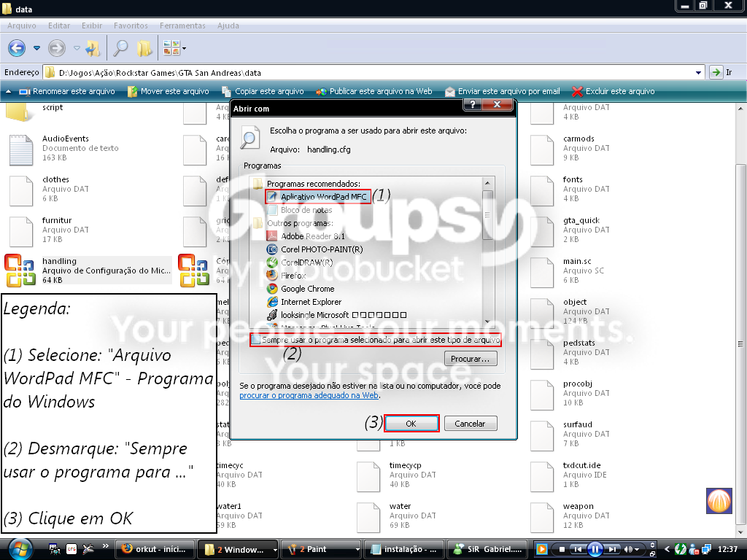Click Excluir este arquivo
Image resolution: width=747 pixels, height=560 pixels.
click(x=613, y=91)
